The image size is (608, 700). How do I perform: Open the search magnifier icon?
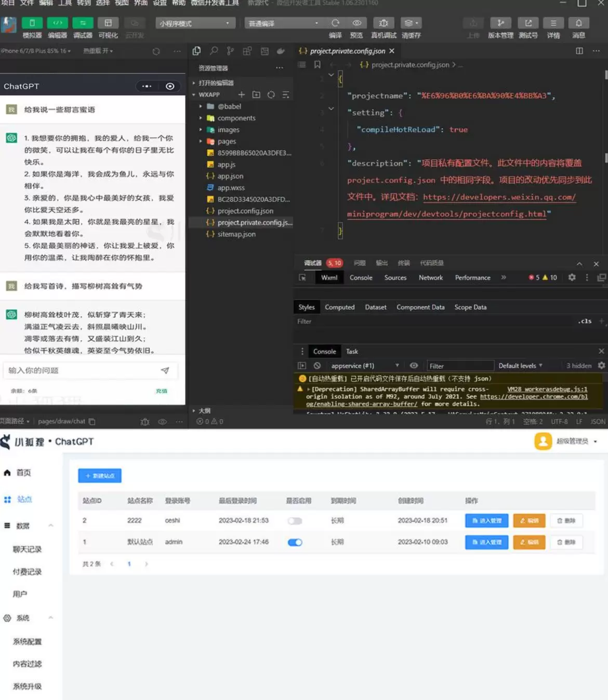click(x=214, y=51)
